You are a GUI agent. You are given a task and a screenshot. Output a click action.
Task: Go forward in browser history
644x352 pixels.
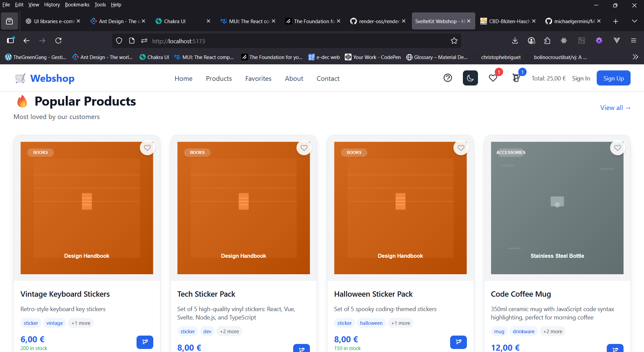pyautogui.click(x=42, y=41)
